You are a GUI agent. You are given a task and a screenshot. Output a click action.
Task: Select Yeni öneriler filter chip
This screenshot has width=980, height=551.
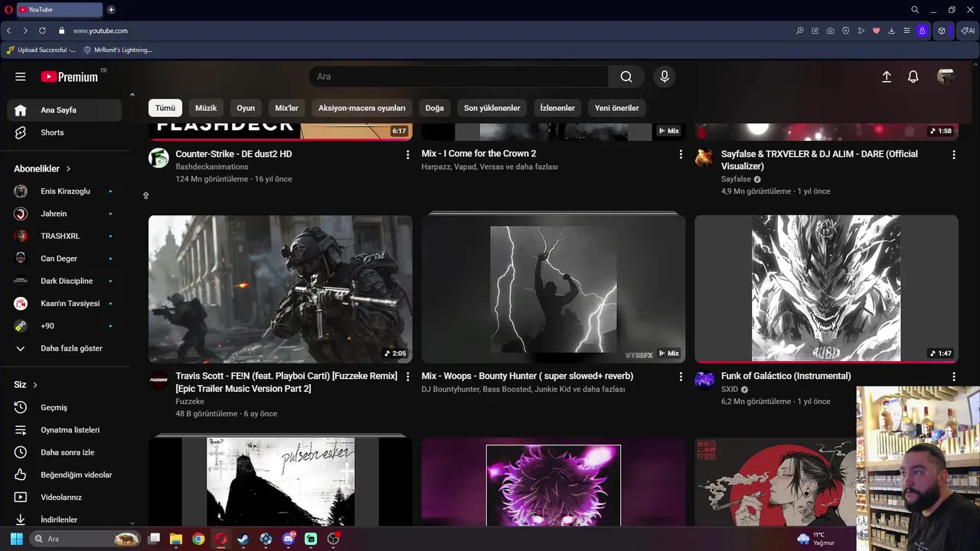[617, 108]
